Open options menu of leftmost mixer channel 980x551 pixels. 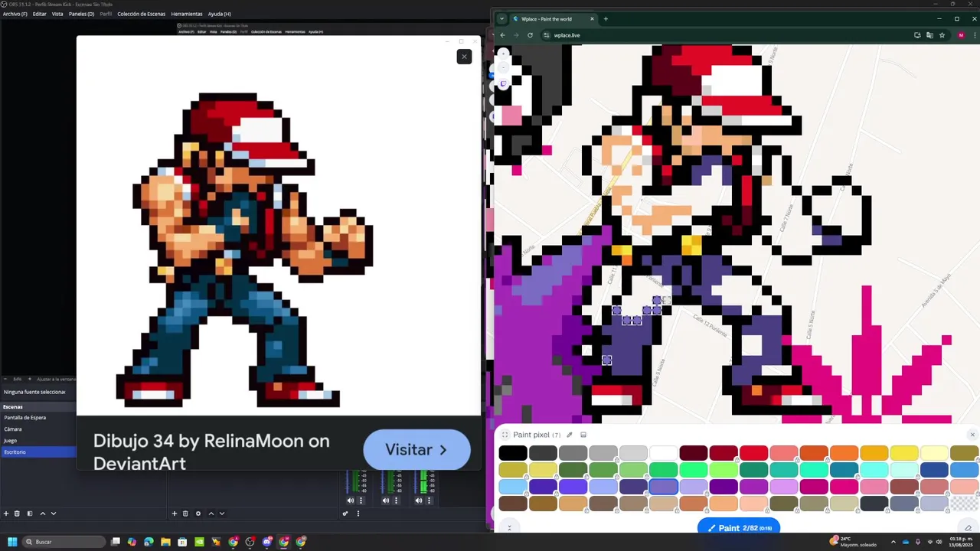[x=361, y=500]
